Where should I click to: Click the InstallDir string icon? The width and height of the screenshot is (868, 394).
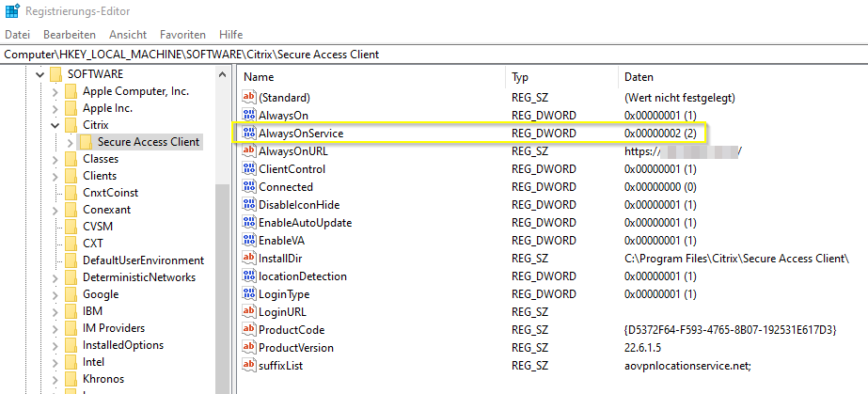tap(249, 258)
